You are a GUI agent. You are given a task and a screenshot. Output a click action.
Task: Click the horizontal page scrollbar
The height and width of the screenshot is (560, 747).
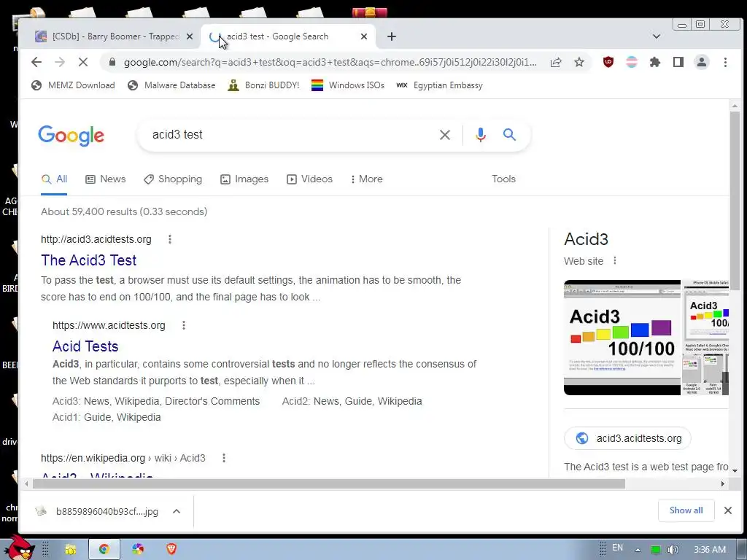pos(329,484)
